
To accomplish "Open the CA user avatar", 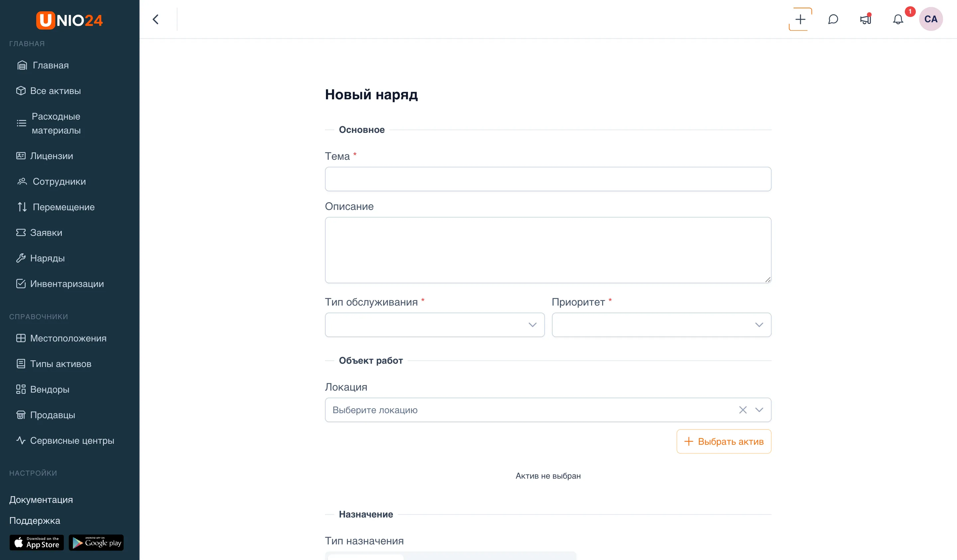I will (x=931, y=19).
